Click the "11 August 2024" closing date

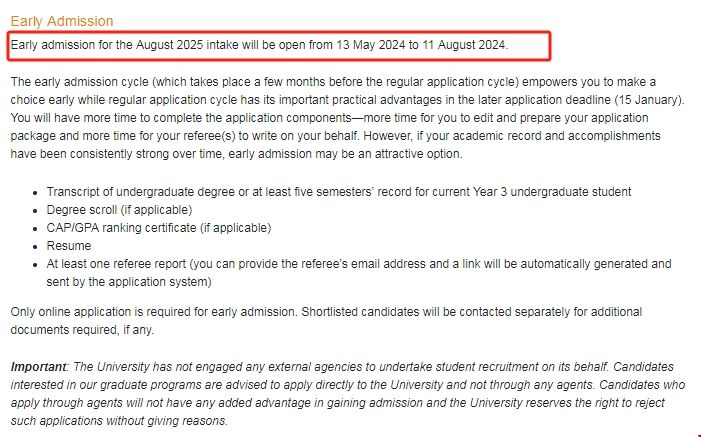[x=464, y=45]
